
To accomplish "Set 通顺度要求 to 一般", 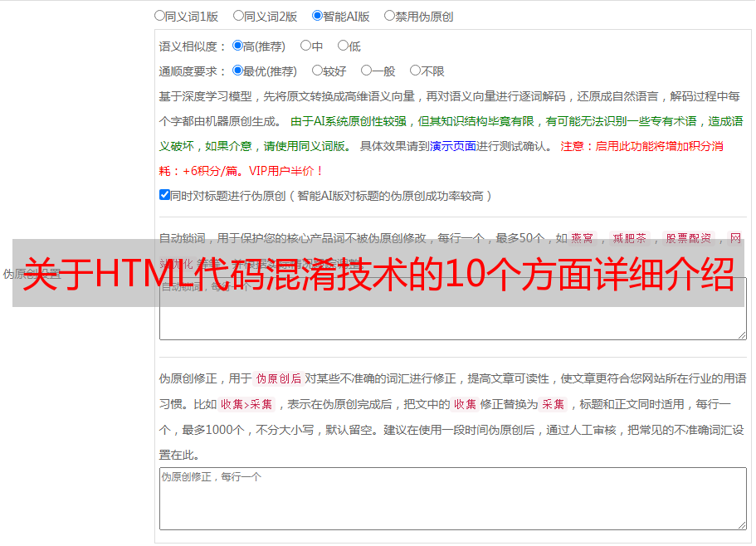I will 367,71.
